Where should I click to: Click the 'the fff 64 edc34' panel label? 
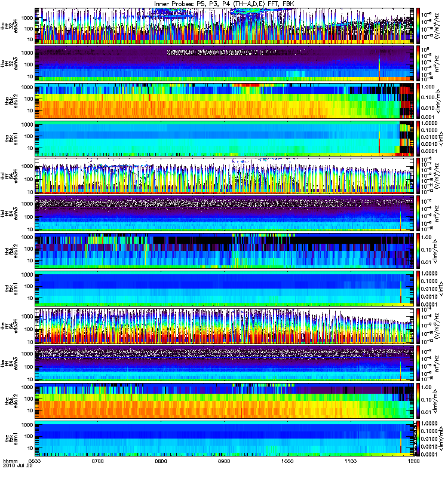tap(9, 326)
